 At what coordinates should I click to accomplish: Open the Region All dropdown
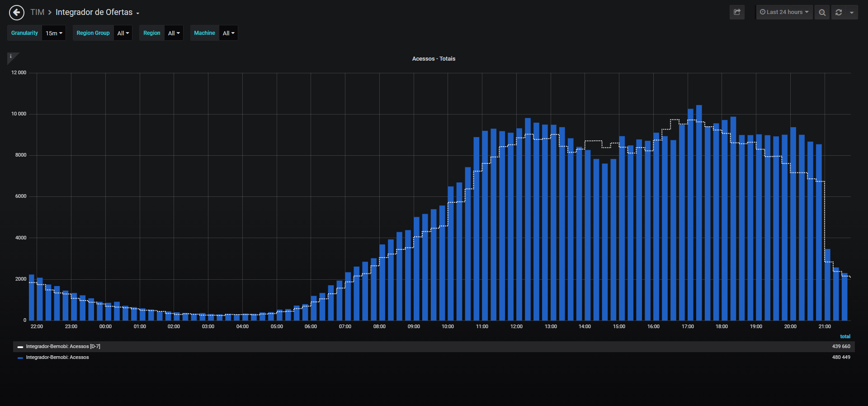pos(174,33)
